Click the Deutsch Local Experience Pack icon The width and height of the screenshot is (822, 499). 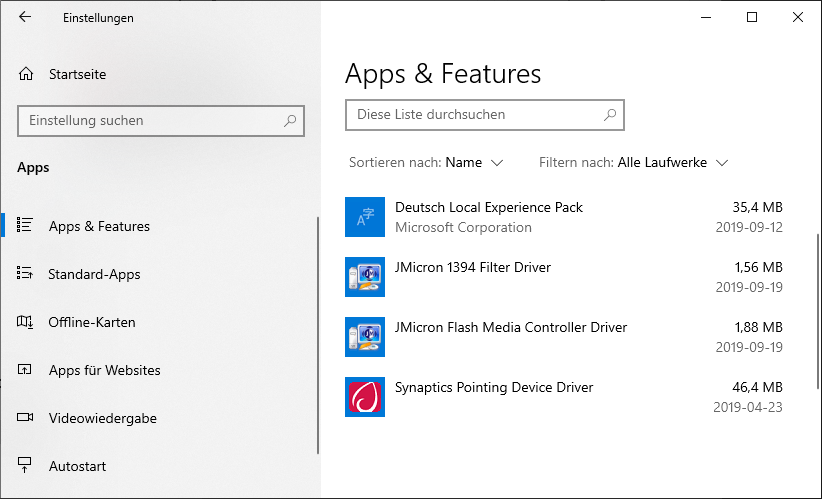tap(365, 217)
